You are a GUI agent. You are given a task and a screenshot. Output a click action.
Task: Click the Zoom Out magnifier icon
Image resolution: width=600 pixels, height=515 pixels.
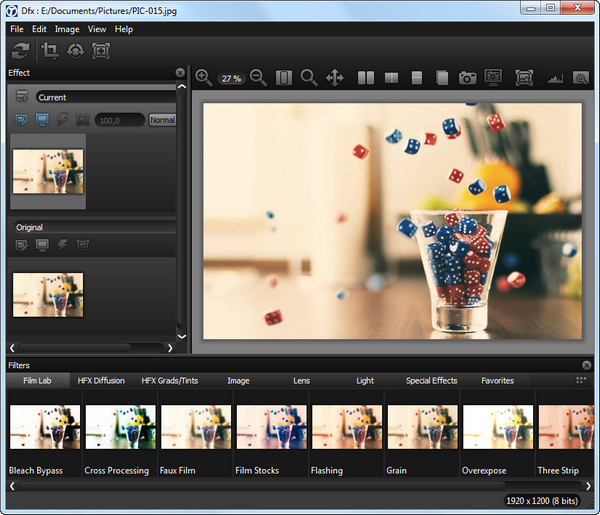tap(258, 77)
